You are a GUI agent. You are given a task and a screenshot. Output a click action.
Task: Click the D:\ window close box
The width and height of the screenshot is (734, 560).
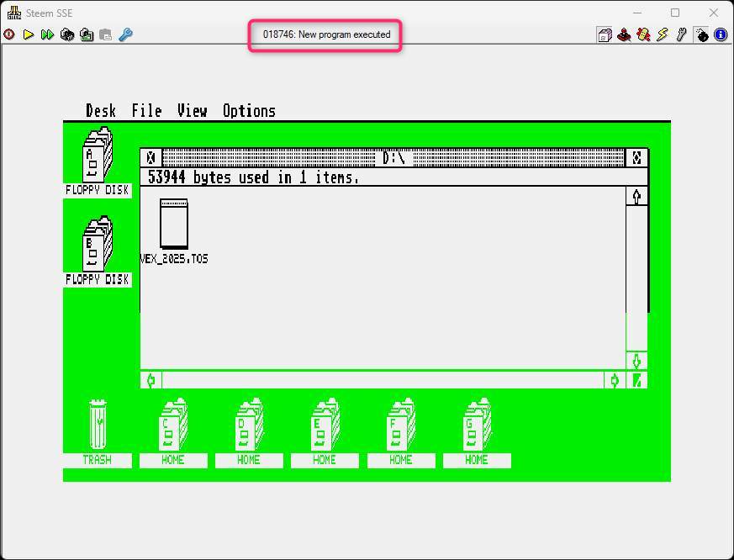coord(150,158)
